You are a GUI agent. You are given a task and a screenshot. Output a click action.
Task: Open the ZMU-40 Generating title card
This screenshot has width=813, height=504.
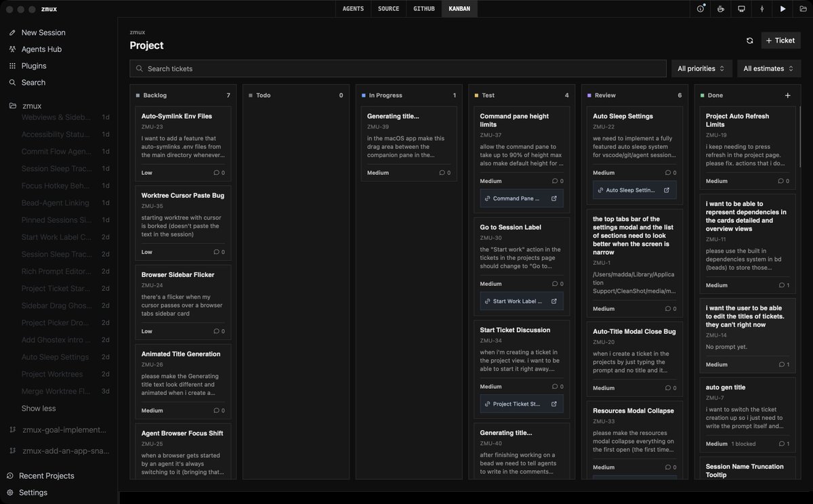point(522,451)
